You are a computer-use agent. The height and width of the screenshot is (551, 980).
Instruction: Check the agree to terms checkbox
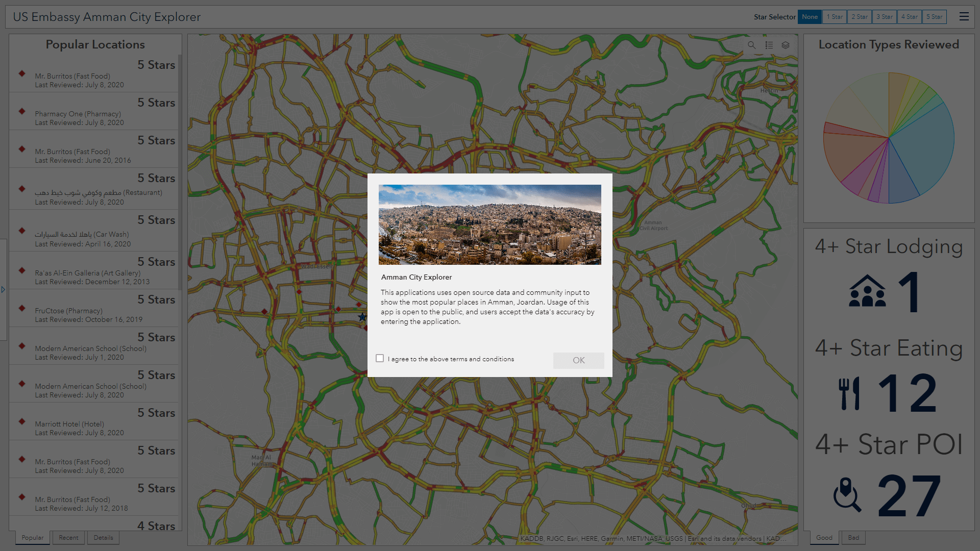coord(380,358)
